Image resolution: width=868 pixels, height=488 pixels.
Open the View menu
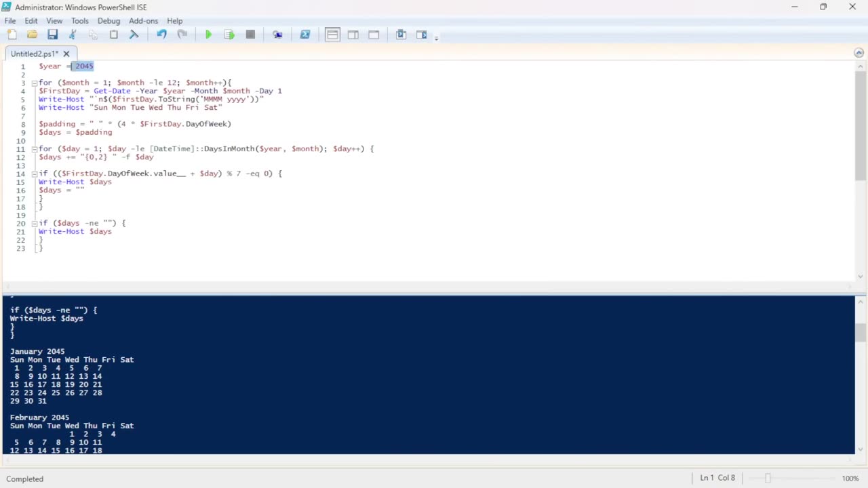point(54,21)
